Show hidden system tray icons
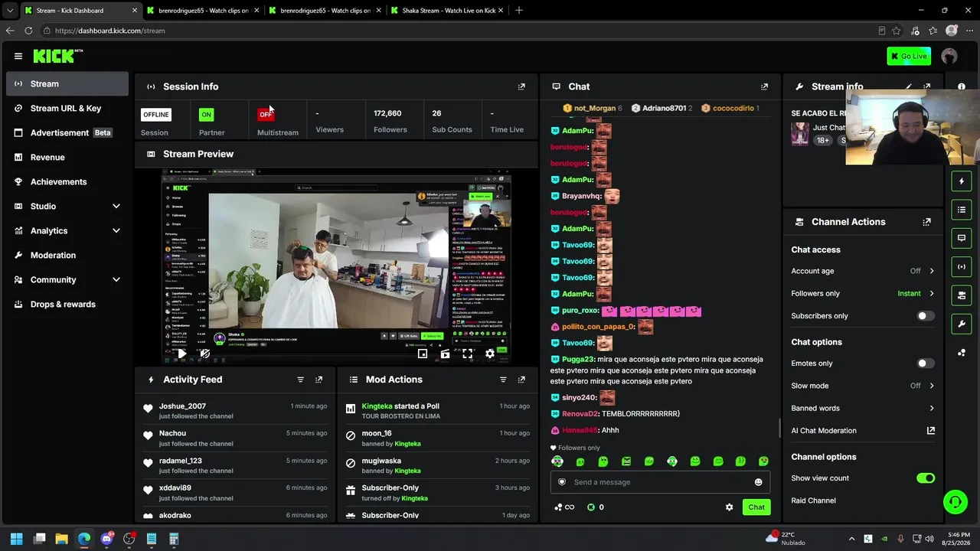980x551 pixels. coord(851,539)
